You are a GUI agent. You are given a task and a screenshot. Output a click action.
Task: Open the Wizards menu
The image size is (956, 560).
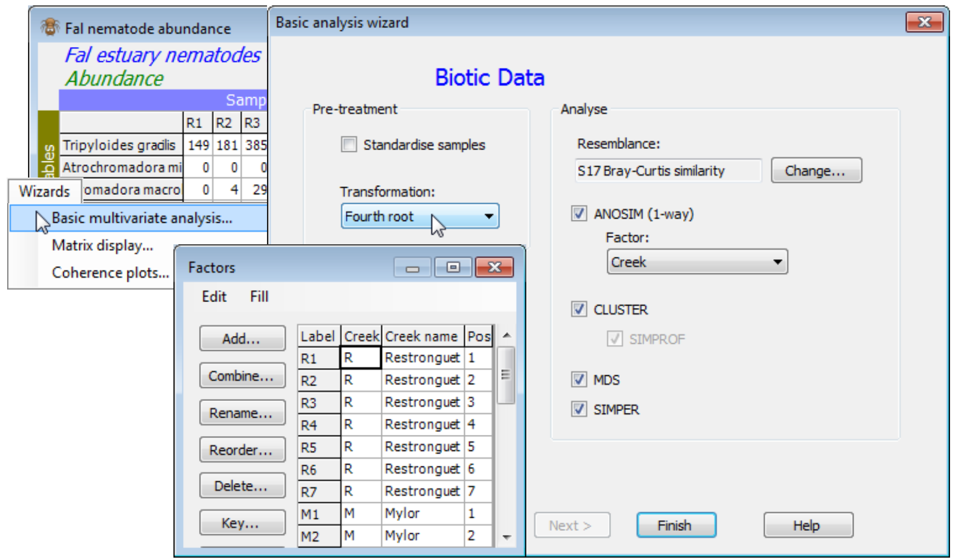pyautogui.click(x=44, y=191)
